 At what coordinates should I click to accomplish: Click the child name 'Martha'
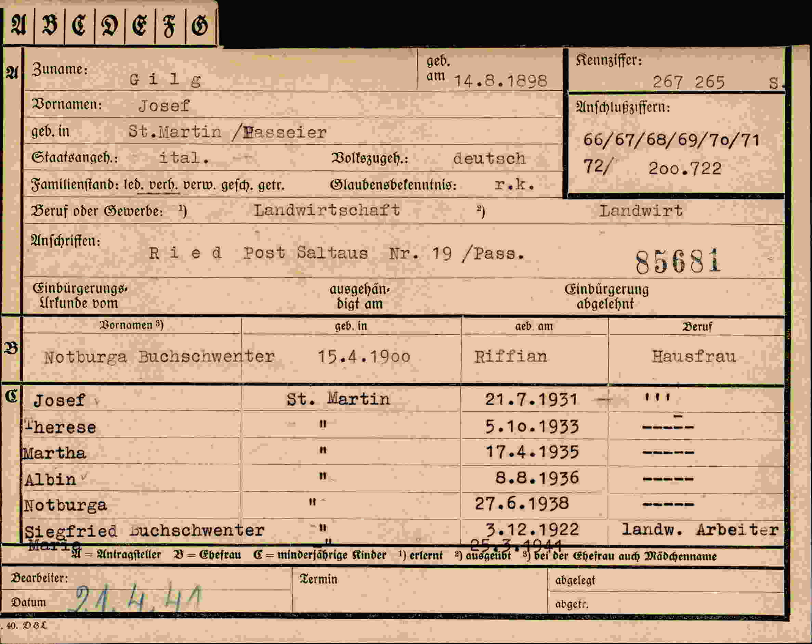(x=54, y=453)
